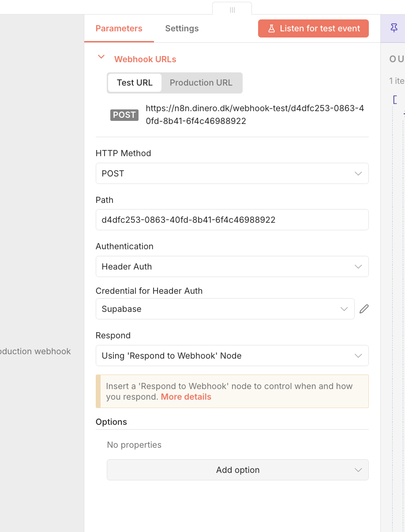
Task: Switch to the Settings tab
Action: point(182,28)
